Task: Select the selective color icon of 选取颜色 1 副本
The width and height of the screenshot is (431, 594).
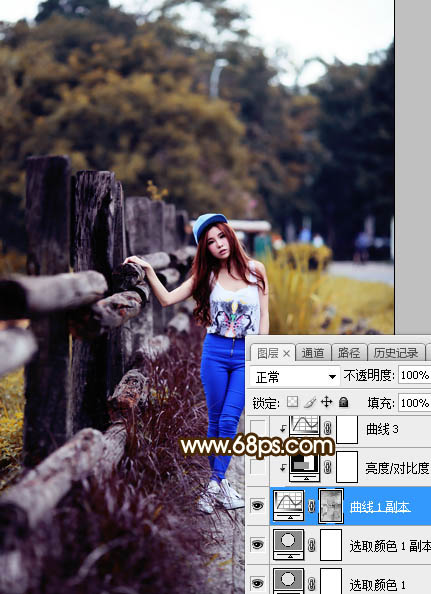Action: click(x=289, y=545)
